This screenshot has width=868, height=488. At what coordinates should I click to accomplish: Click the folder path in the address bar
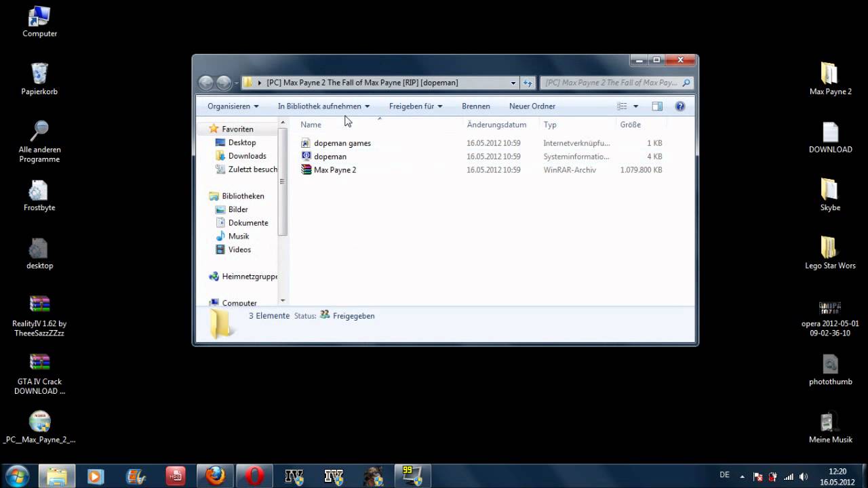(x=362, y=83)
